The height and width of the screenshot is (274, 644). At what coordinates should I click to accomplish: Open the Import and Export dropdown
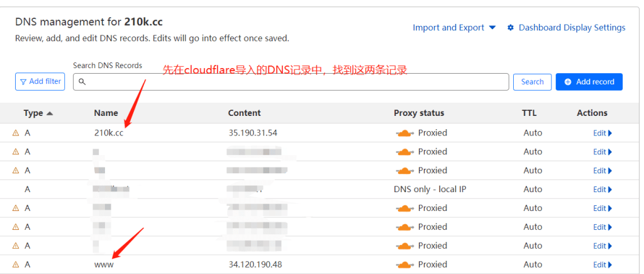pyautogui.click(x=454, y=28)
